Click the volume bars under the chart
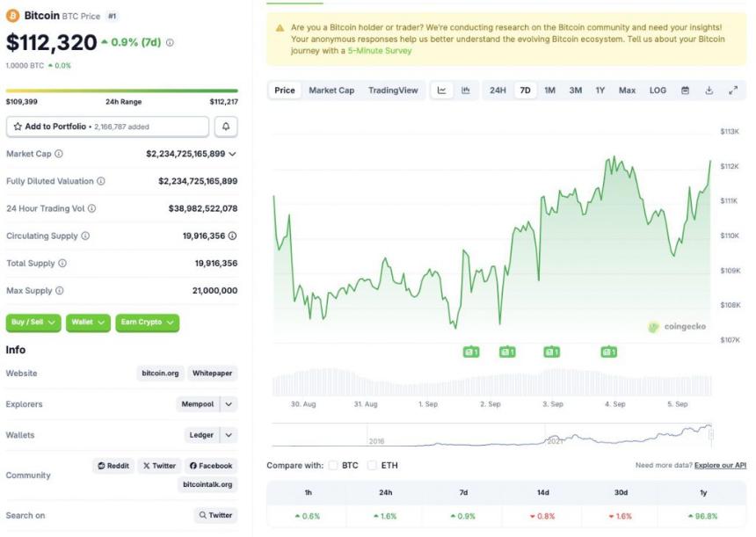The width and height of the screenshot is (756, 537). tap(491, 382)
